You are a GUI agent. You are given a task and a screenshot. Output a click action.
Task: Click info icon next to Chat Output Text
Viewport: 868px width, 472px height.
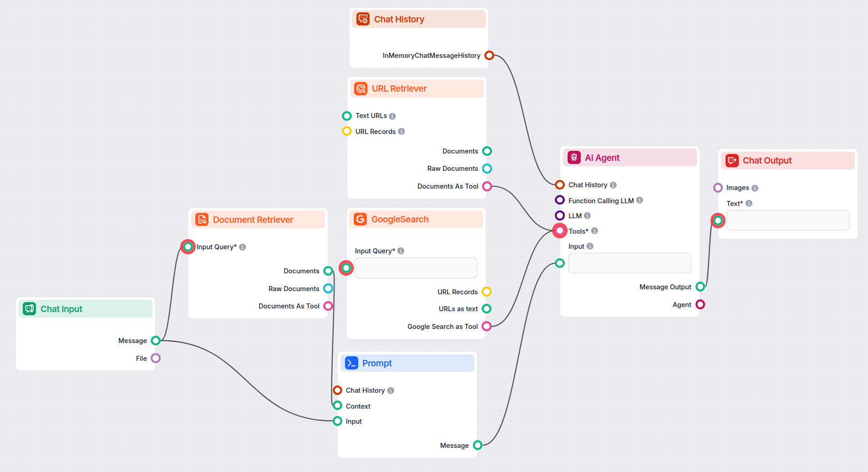749,203
